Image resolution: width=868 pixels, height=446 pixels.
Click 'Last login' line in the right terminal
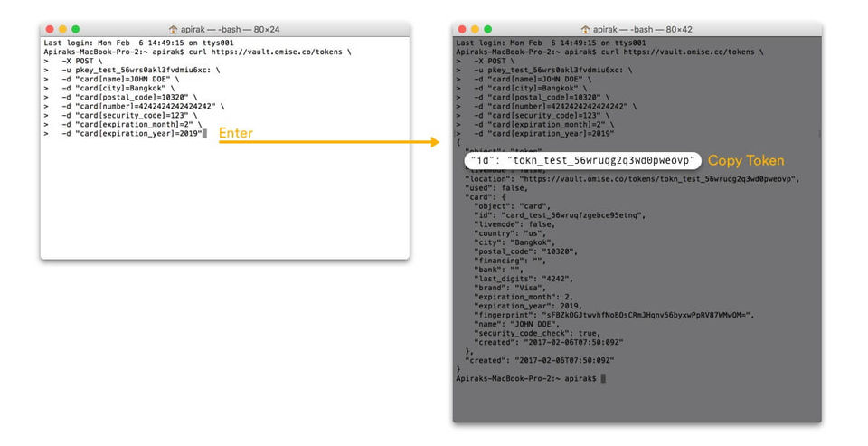click(552, 43)
